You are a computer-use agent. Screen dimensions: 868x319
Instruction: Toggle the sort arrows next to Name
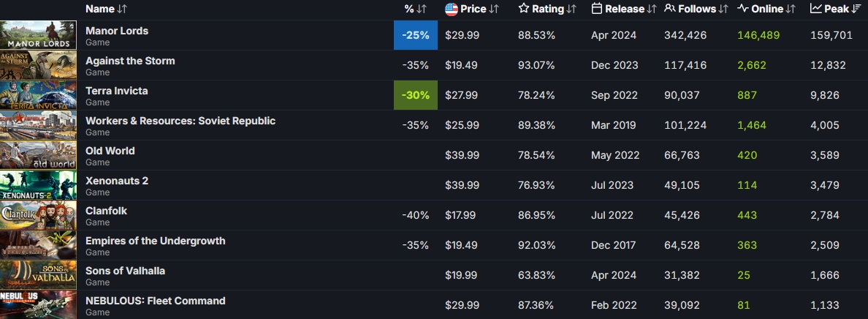122,10
